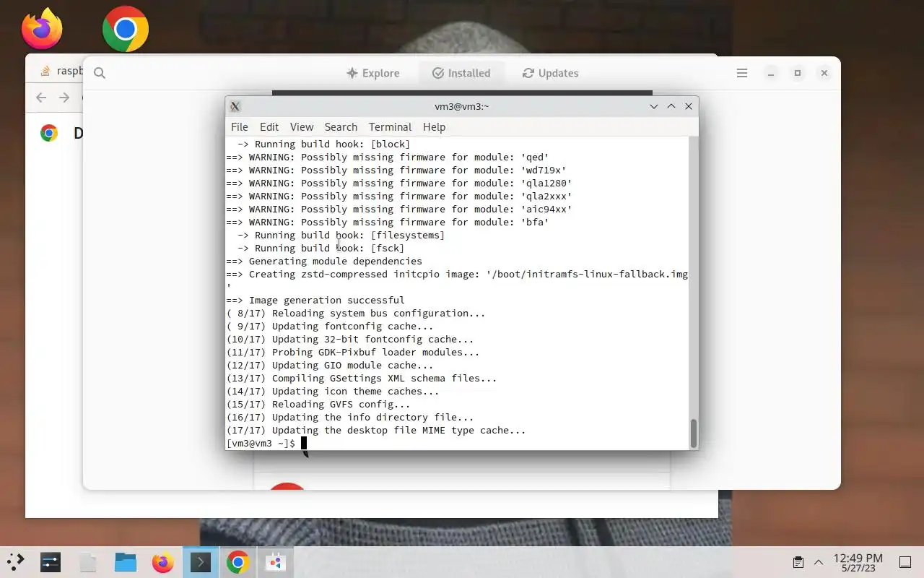
Task: Open the terminal Help menu
Action: (x=434, y=126)
